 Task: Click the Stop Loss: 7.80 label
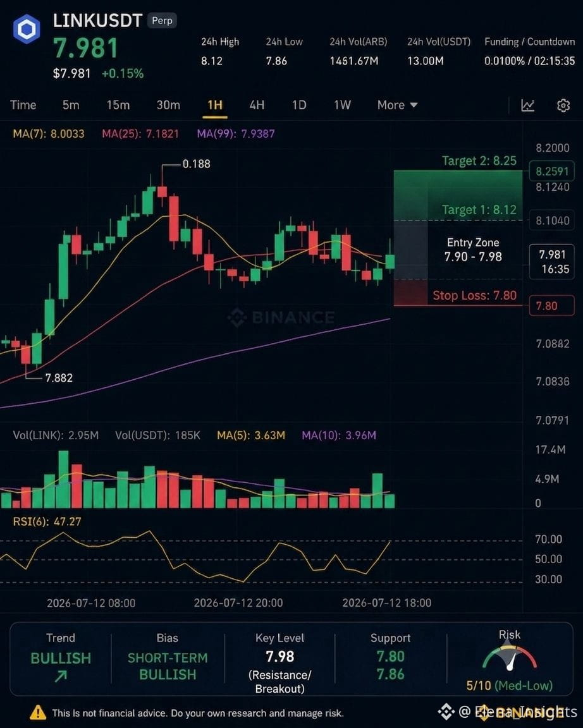(475, 295)
